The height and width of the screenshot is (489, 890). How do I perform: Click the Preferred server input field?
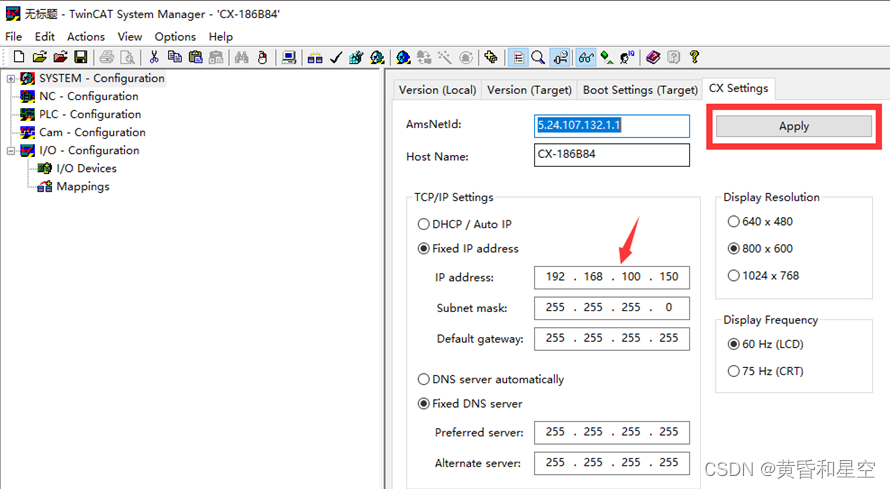pyautogui.click(x=612, y=432)
